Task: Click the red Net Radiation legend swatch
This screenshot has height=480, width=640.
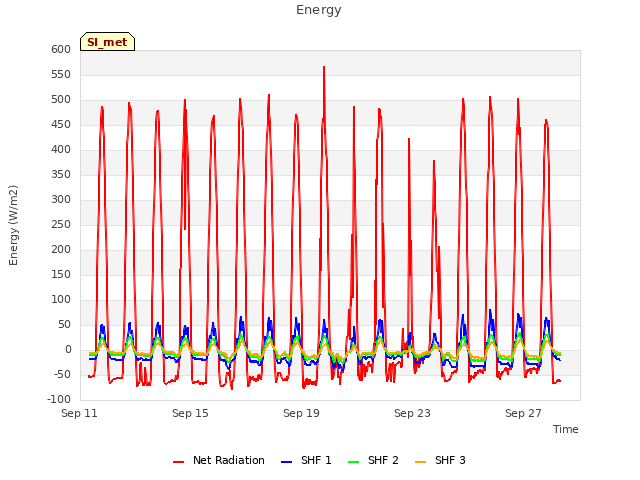Action: tap(178, 462)
